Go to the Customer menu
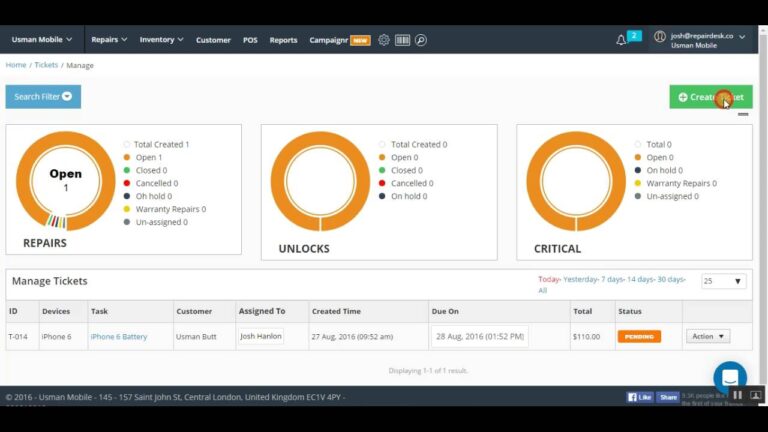The image size is (768, 432). tap(213, 40)
